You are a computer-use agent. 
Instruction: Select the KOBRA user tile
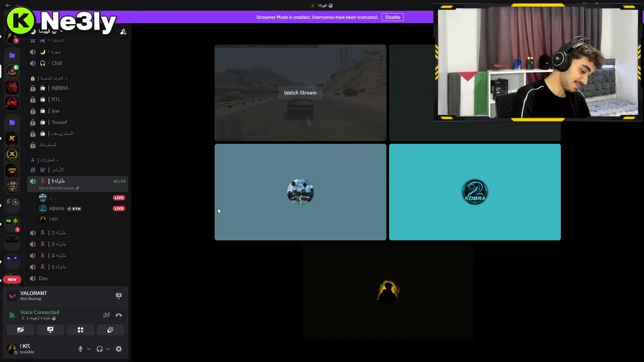click(474, 192)
